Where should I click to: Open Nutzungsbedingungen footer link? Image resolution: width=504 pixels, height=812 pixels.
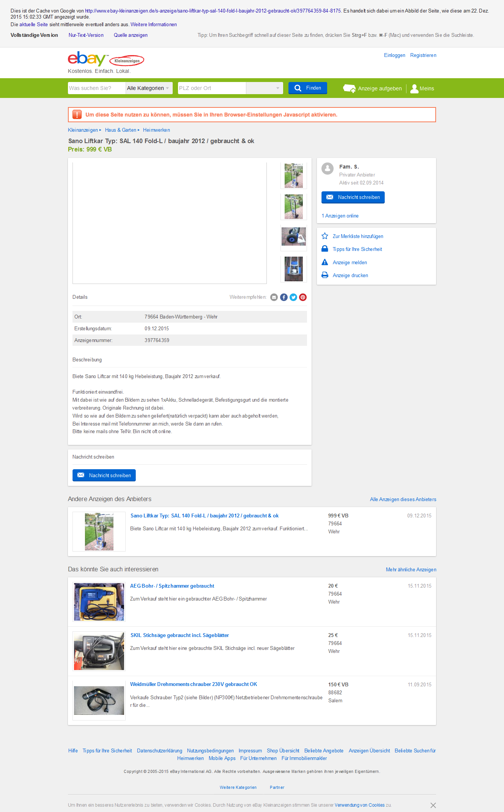pyautogui.click(x=210, y=751)
